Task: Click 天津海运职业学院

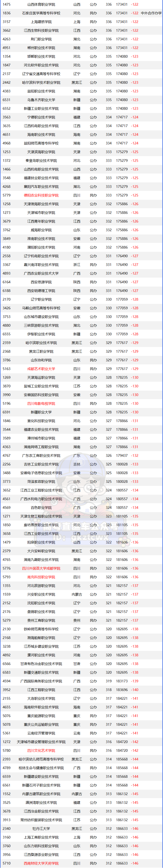Action: tap(41, 378)
